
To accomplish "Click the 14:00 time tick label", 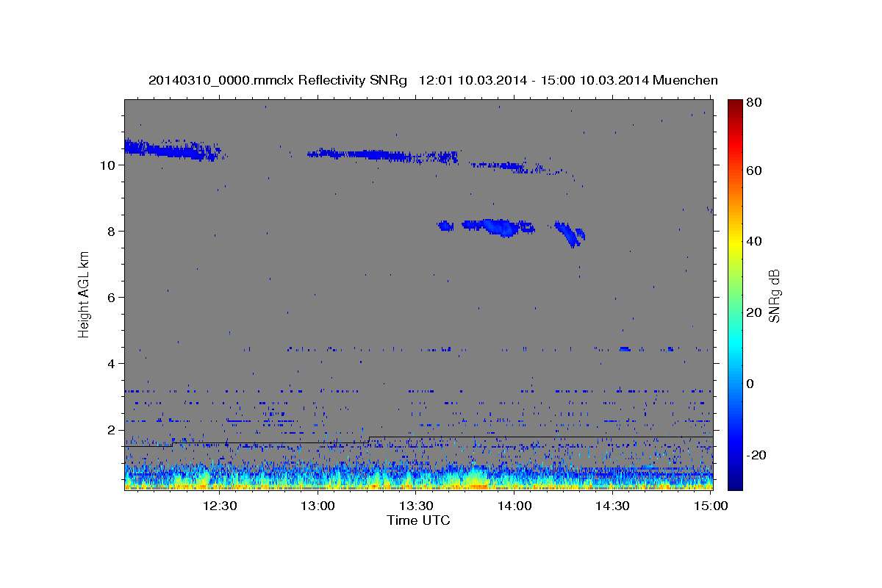I will (x=514, y=506).
